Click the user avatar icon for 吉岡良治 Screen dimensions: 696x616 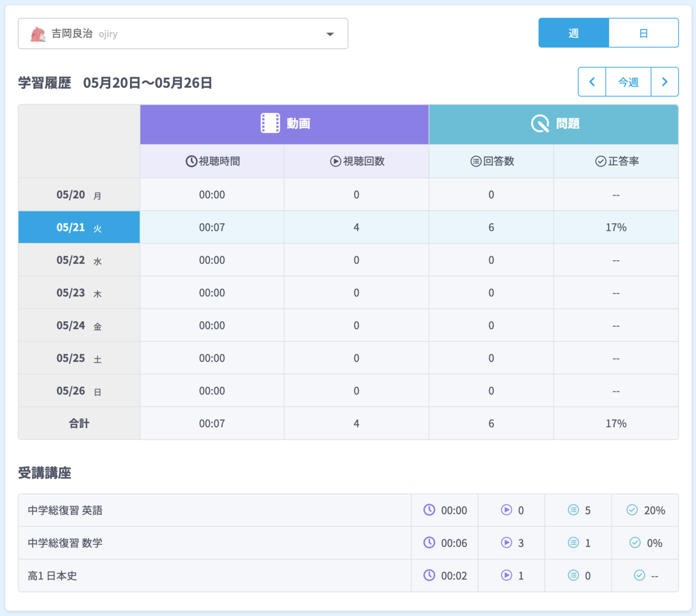click(x=38, y=34)
